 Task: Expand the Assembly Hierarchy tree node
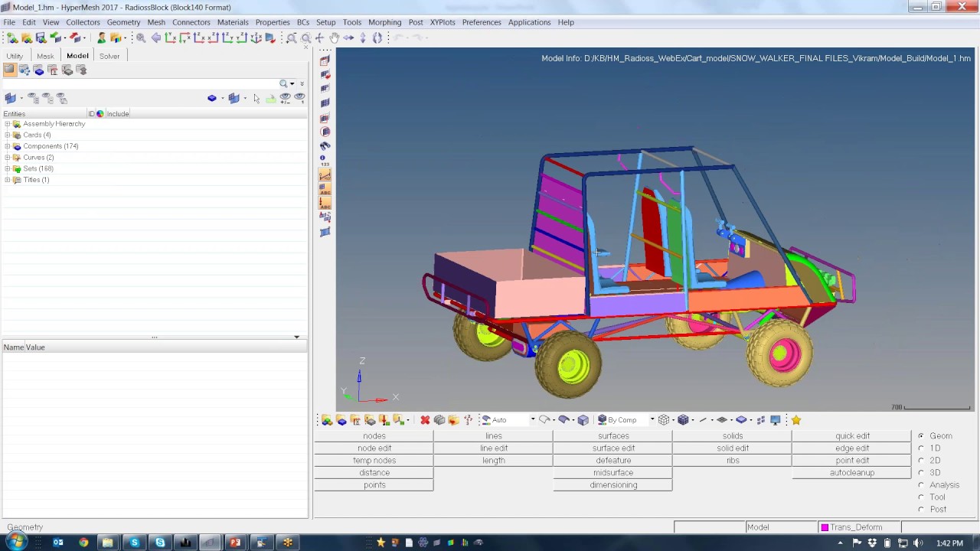click(x=8, y=124)
